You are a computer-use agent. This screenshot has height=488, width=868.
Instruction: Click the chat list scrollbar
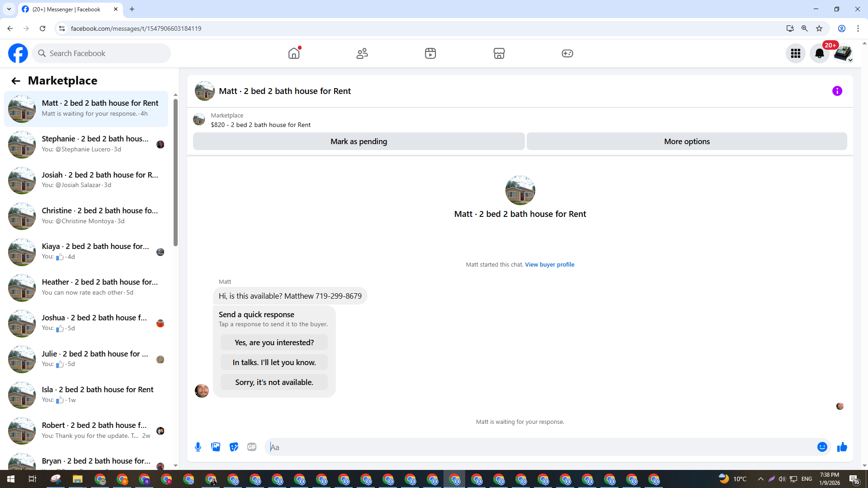175,172
